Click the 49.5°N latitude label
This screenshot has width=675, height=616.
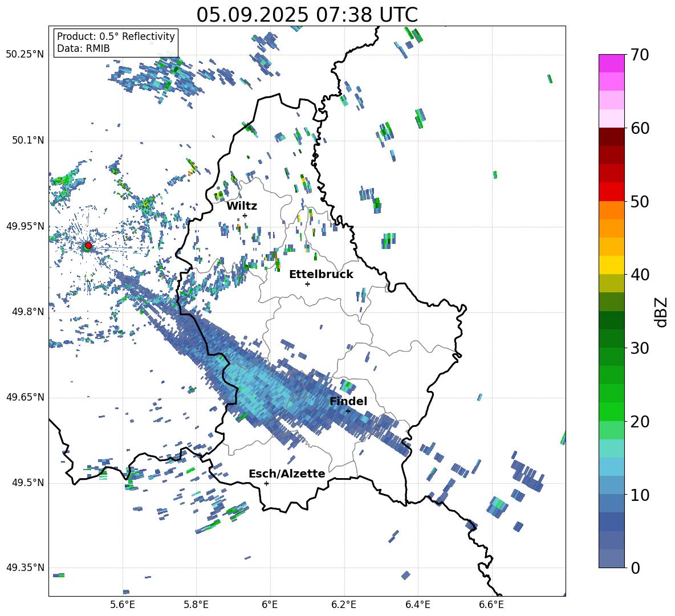(x=27, y=483)
